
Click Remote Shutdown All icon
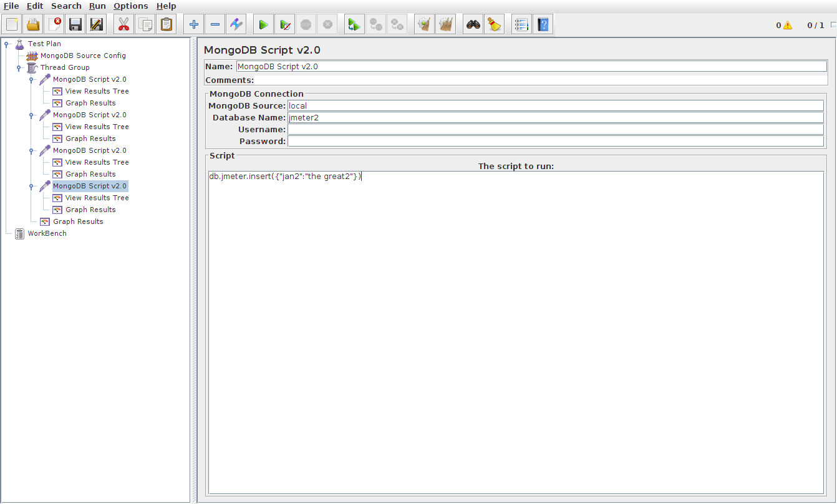pyautogui.click(x=397, y=25)
